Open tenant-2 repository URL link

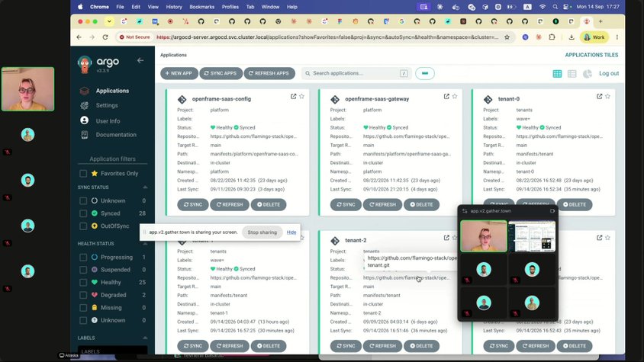pos(406,278)
